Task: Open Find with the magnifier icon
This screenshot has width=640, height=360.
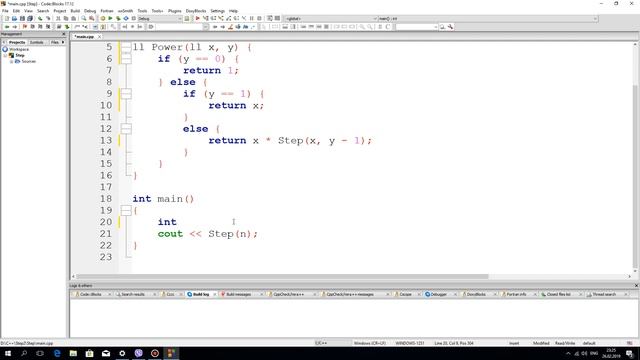Action: (x=84, y=18)
